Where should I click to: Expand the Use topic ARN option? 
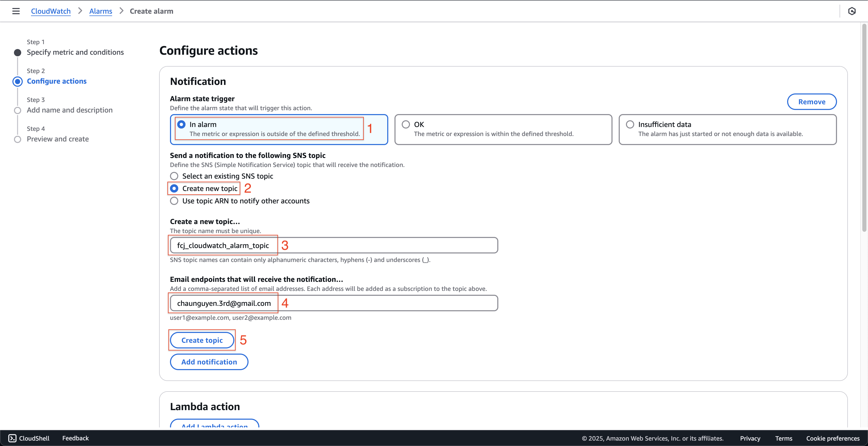174,200
